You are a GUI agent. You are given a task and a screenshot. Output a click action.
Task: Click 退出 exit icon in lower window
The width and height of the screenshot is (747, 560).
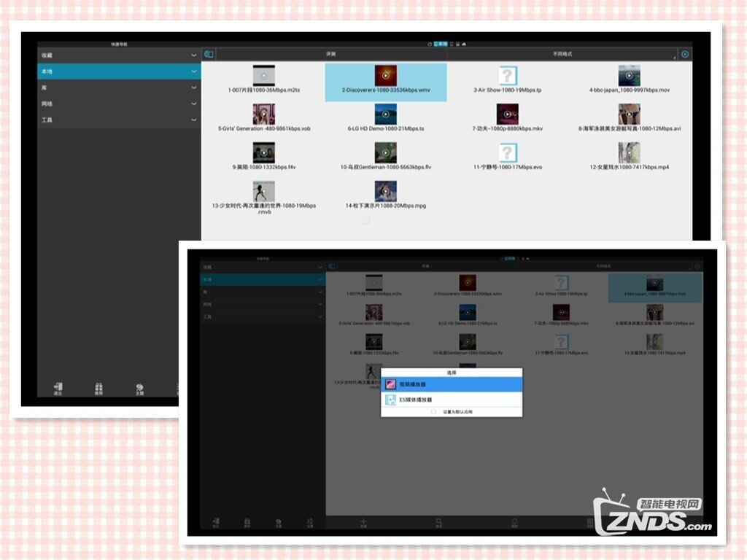click(x=216, y=523)
